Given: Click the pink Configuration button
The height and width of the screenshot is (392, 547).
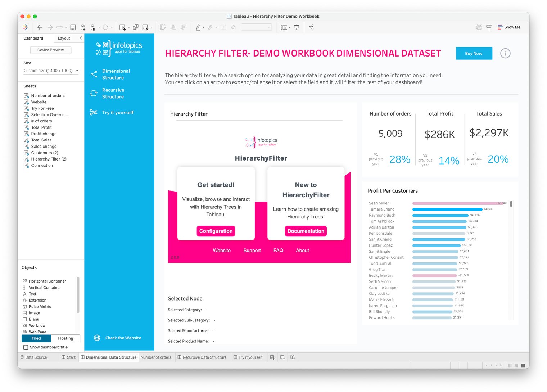Looking at the screenshot, I should [x=216, y=231].
